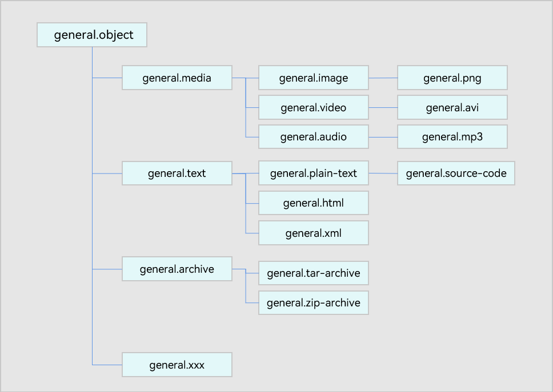
Task: Click the general.xxx placeholder node
Action: pyautogui.click(x=177, y=365)
